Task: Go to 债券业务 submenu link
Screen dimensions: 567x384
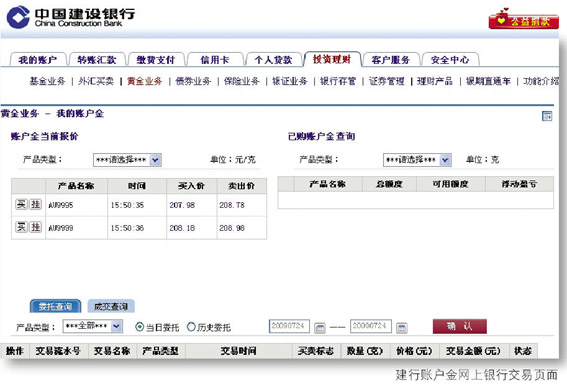Action: pos(193,81)
